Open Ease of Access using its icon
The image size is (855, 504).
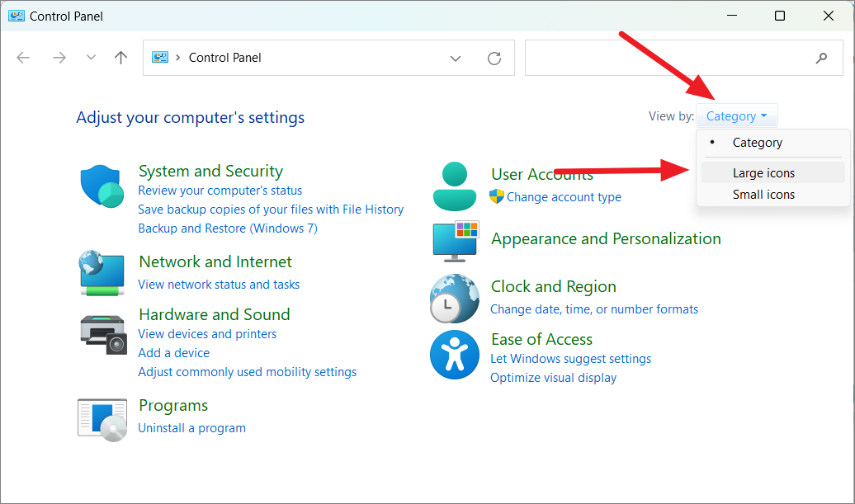coord(455,355)
